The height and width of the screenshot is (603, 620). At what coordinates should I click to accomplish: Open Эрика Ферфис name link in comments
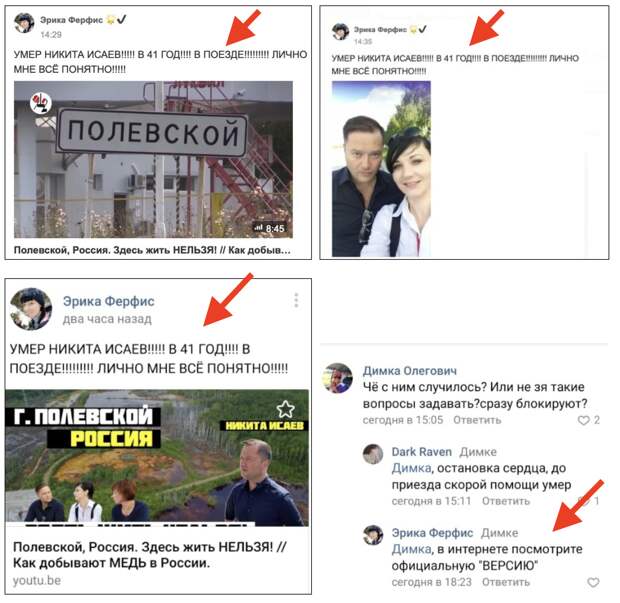432,533
